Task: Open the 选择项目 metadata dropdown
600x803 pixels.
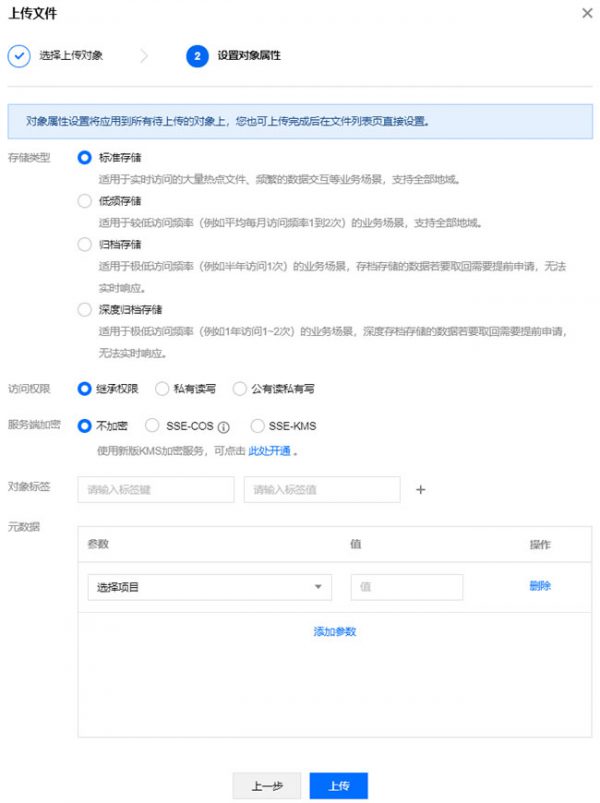Action: click(x=209, y=587)
